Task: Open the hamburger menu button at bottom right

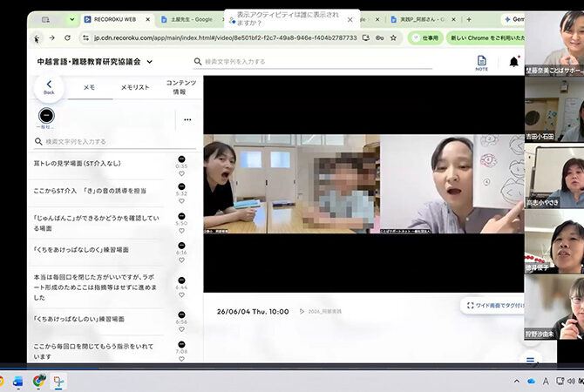Action: [530, 360]
